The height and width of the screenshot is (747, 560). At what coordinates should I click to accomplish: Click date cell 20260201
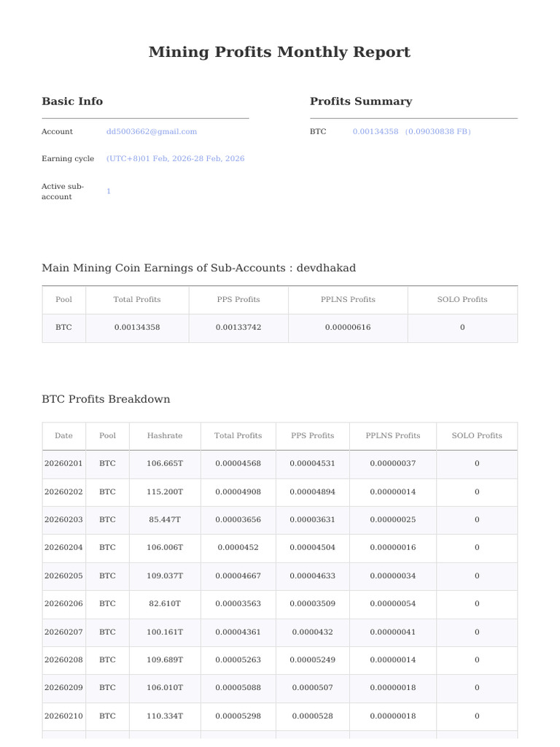(x=63, y=463)
